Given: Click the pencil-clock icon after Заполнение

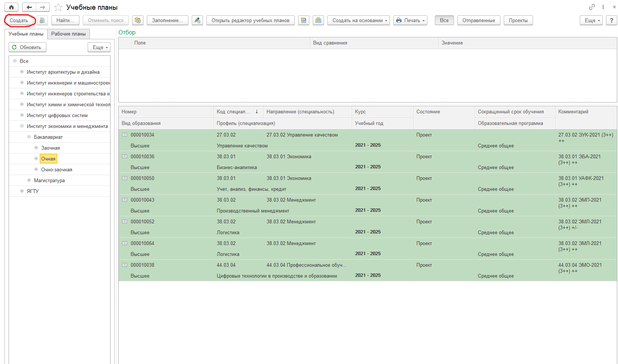Looking at the screenshot, I should click(197, 21).
